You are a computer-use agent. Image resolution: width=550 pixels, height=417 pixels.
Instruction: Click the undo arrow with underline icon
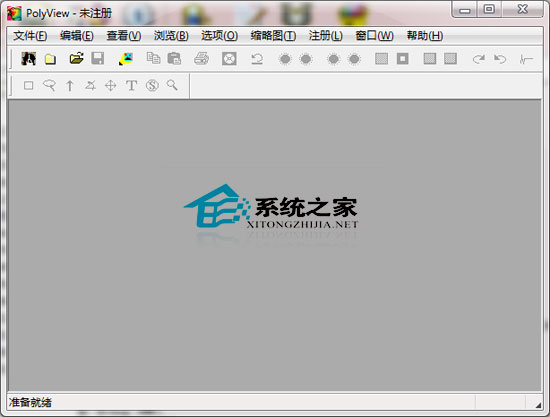pyautogui.click(x=257, y=59)
